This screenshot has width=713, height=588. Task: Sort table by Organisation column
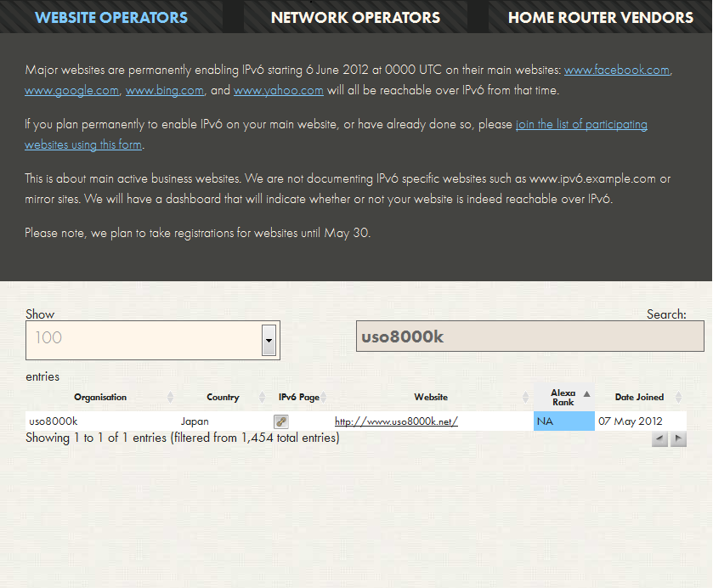(x=100, y=397)
